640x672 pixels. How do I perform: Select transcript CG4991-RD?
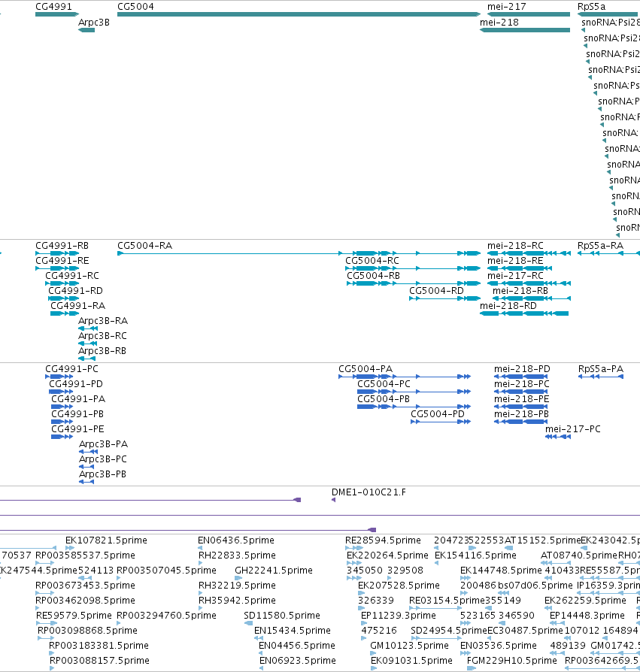coord(75,291)
